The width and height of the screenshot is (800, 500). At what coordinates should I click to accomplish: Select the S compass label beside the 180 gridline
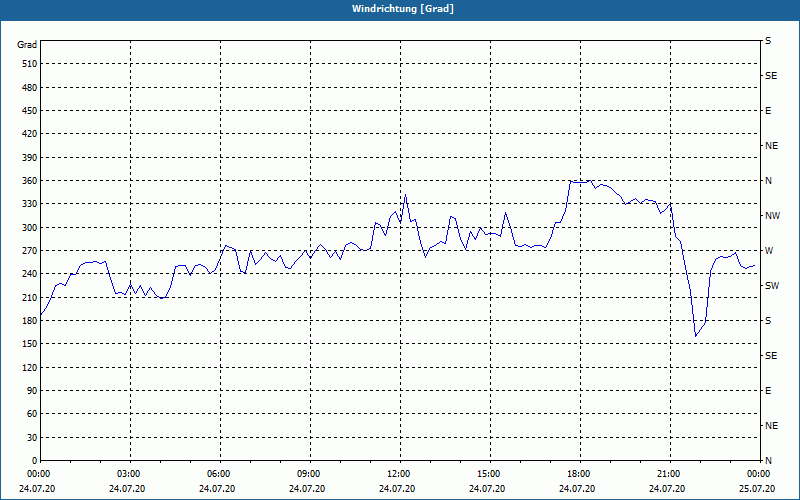click(x=768, y=321)
